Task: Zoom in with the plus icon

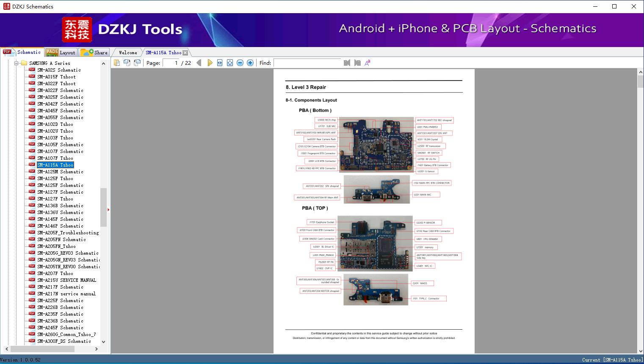Action: click(250, 63)
